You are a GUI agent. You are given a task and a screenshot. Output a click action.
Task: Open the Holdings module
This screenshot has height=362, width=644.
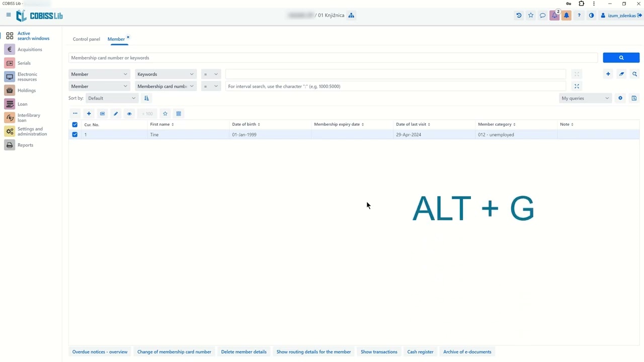tap(27, 90)
